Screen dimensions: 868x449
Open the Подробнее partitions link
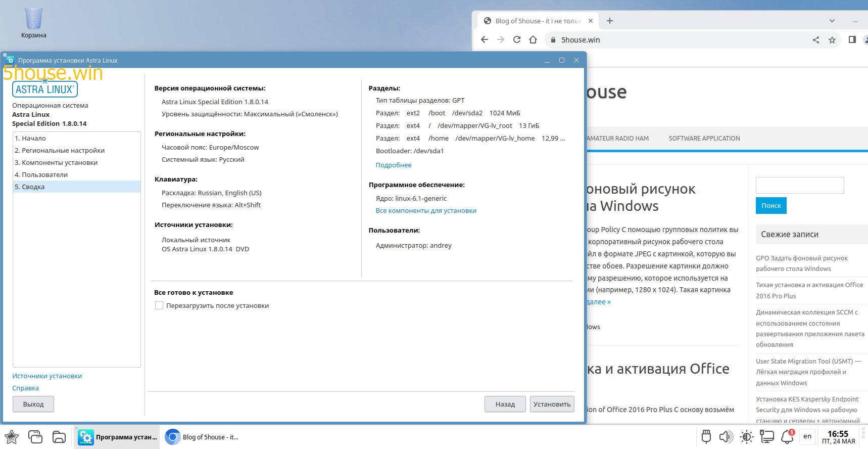pyautogui.click(x=394, y=165)
